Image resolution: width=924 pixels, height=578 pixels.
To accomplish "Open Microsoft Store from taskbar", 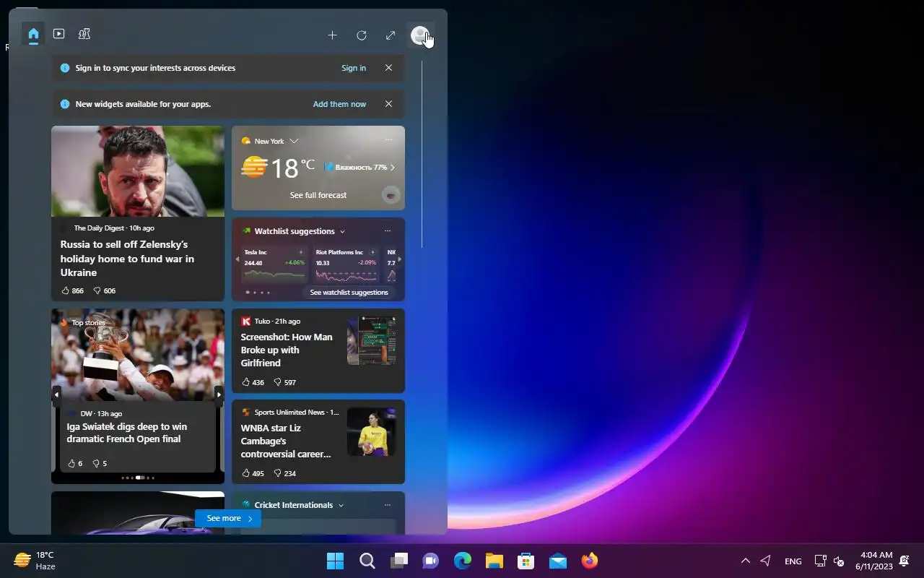I will coord(526,561).
